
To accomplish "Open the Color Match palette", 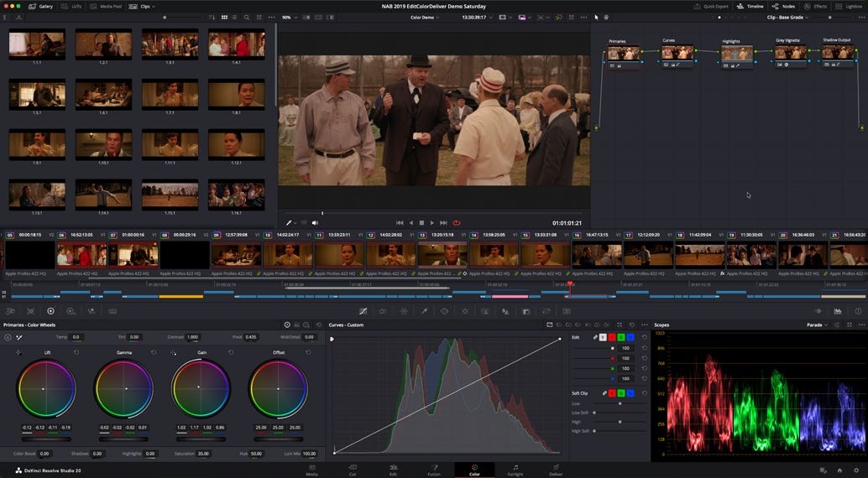I will tap(30, 311).
